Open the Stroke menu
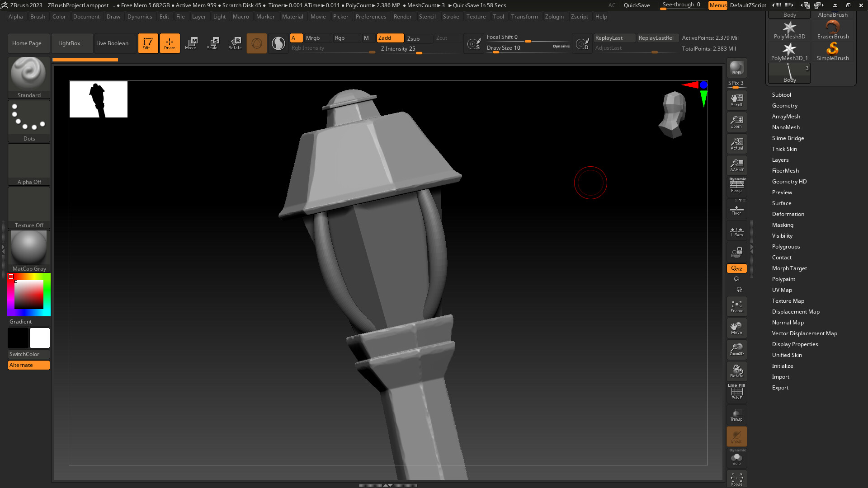868x488 pixels. tap(451, 17)
